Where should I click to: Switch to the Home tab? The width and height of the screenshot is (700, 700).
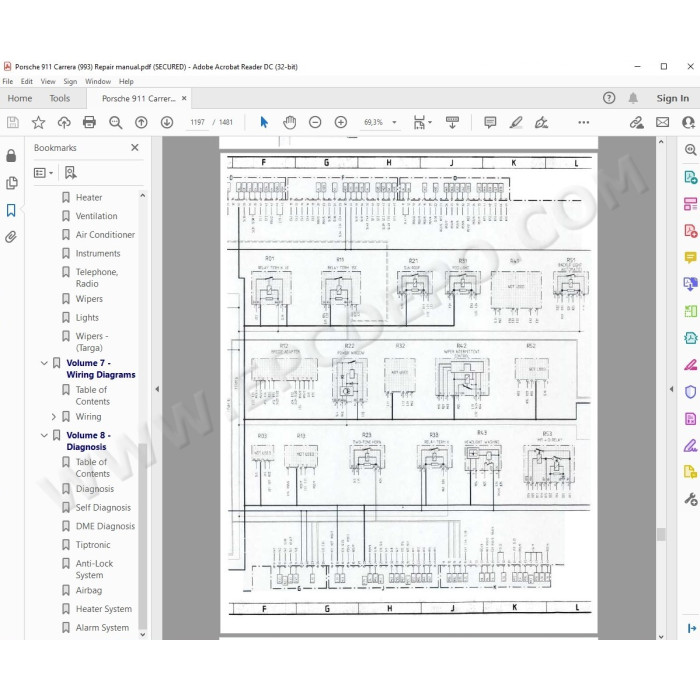pyautogui.click(x=20, y=98)
